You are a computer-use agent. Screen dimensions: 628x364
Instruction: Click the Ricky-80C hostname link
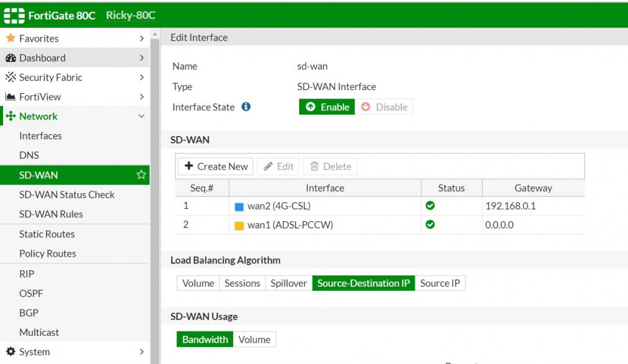[x=131, y=15]
